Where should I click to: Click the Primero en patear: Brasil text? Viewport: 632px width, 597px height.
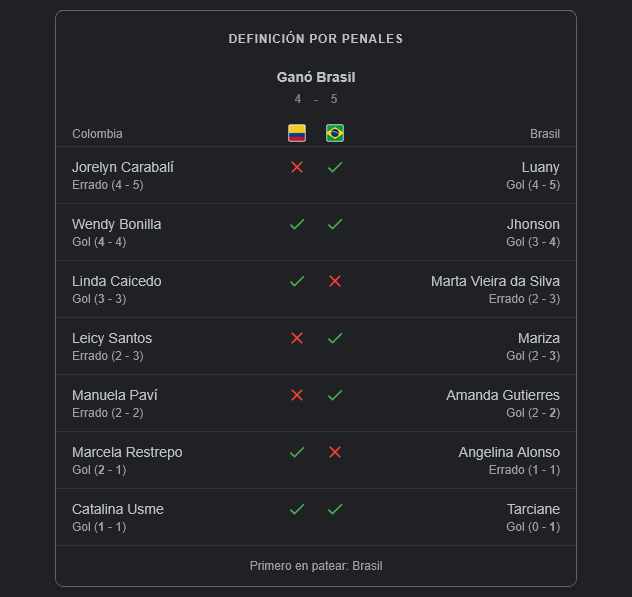(x=316, y=566)
